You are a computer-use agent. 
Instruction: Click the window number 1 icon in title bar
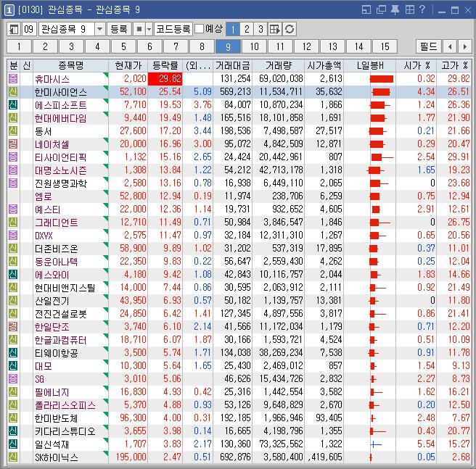(x=9, y=10)
